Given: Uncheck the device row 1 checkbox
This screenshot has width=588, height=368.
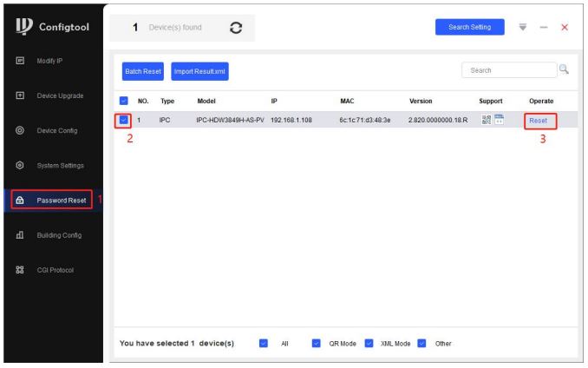Looking at the screenshot, I should 124,120.
